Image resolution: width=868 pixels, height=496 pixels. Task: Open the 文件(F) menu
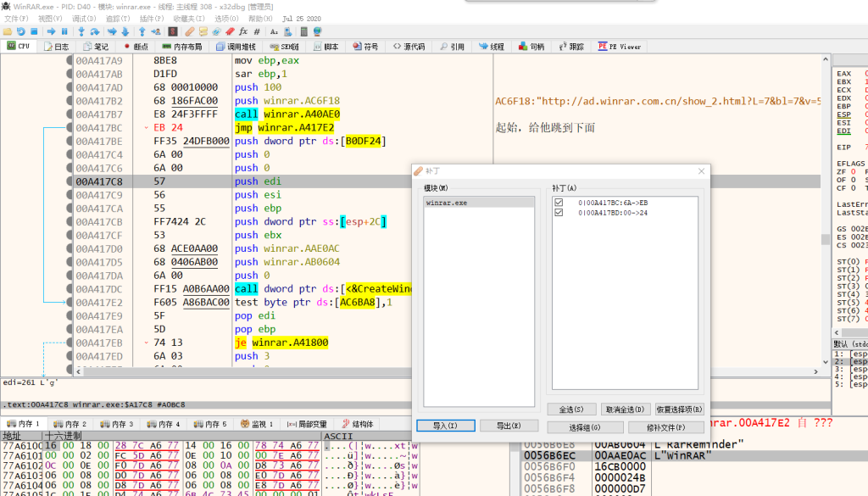17,19
